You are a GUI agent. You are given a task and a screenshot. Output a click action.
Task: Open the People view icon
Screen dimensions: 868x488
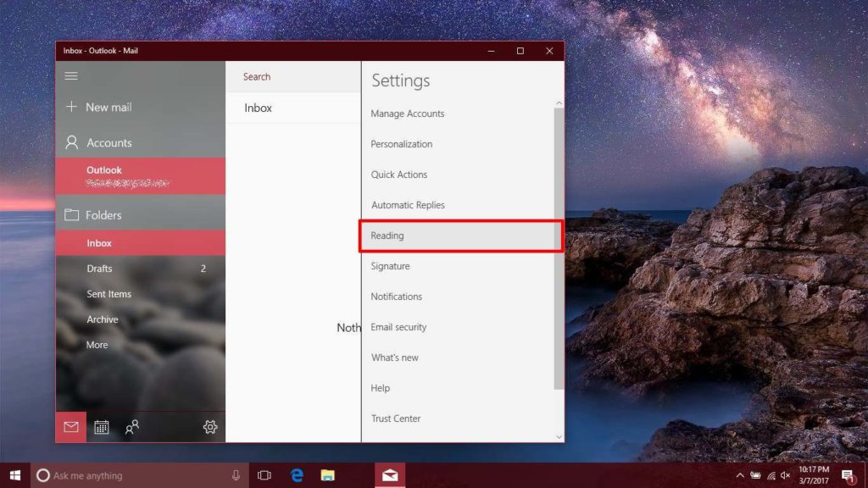[132, 428]
